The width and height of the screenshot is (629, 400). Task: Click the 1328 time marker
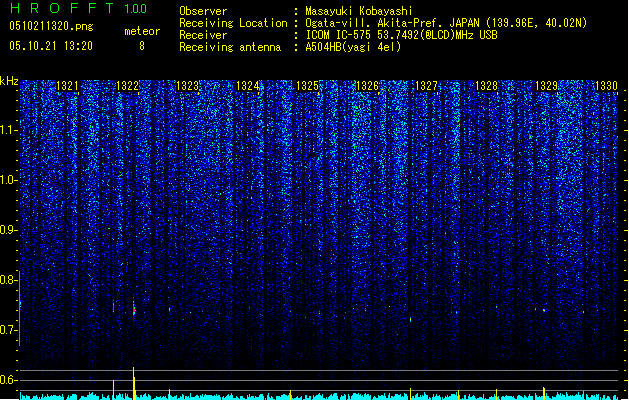[486, 86]
